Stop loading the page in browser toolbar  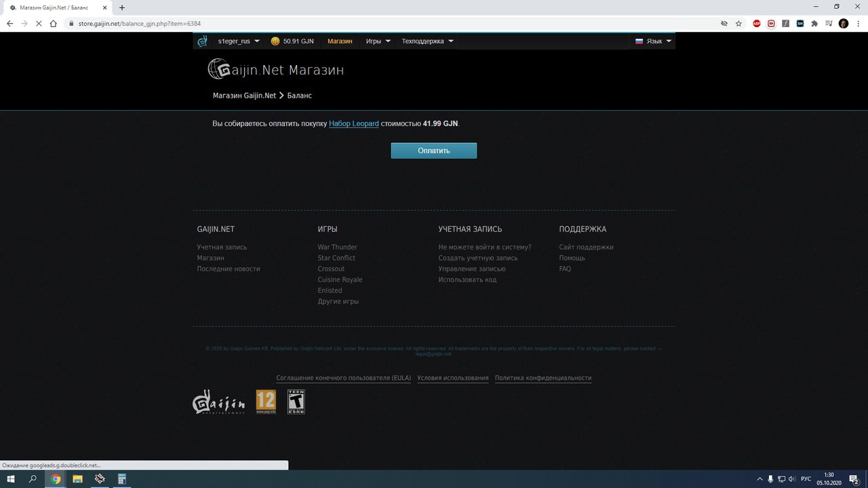point(37,23)
